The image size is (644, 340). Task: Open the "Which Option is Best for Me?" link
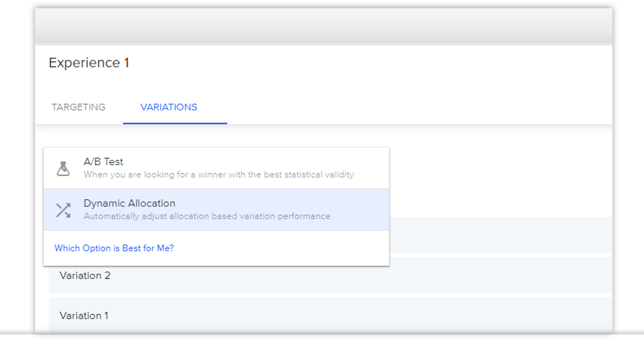tap(114, 248)
